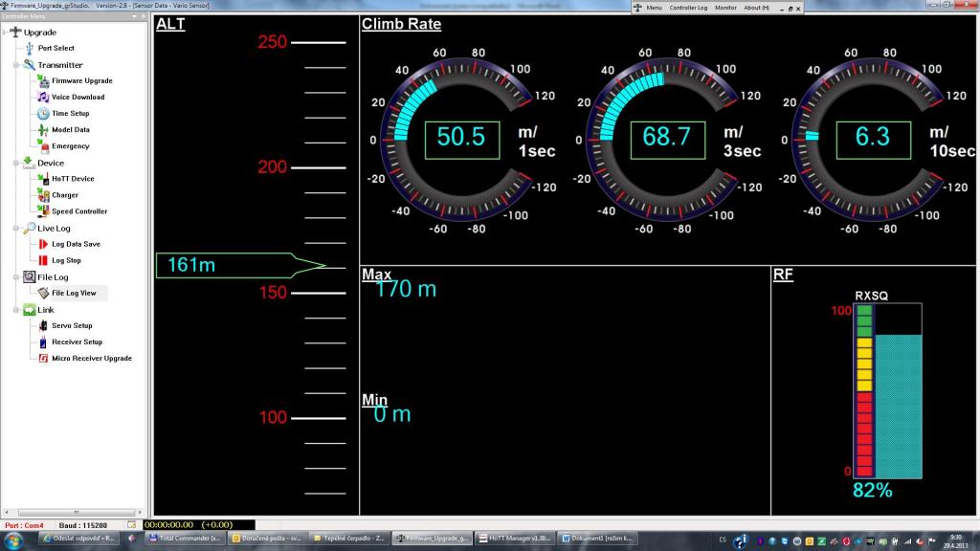Start recording with Log Data Save
This screenshot has width=980, height=551.
(76, 244)
